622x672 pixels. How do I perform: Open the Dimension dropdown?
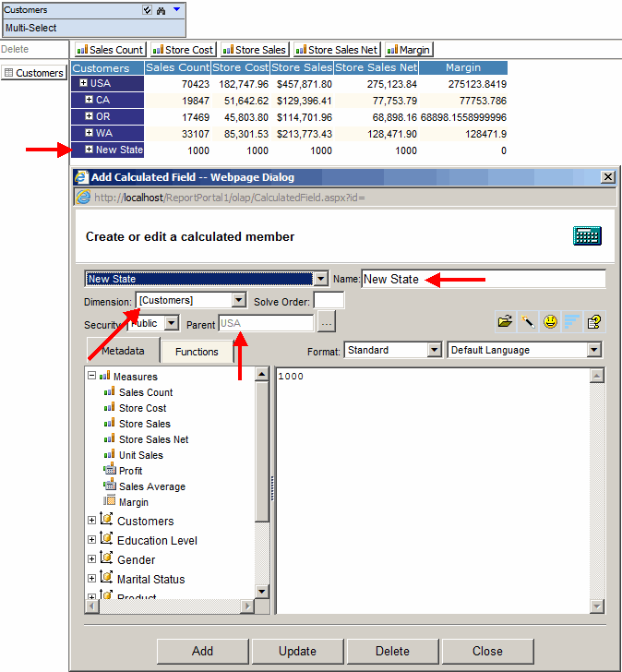tap(239, 300)
